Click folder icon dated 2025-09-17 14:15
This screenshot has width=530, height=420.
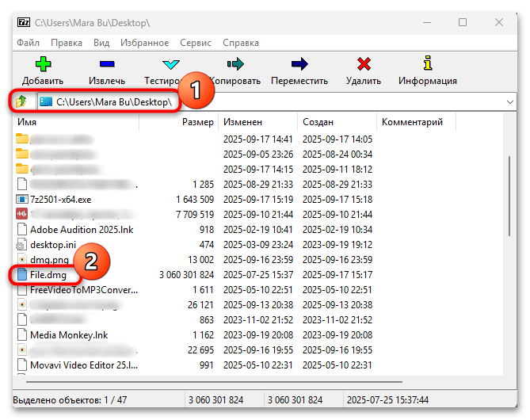click(x=22, y=169)
